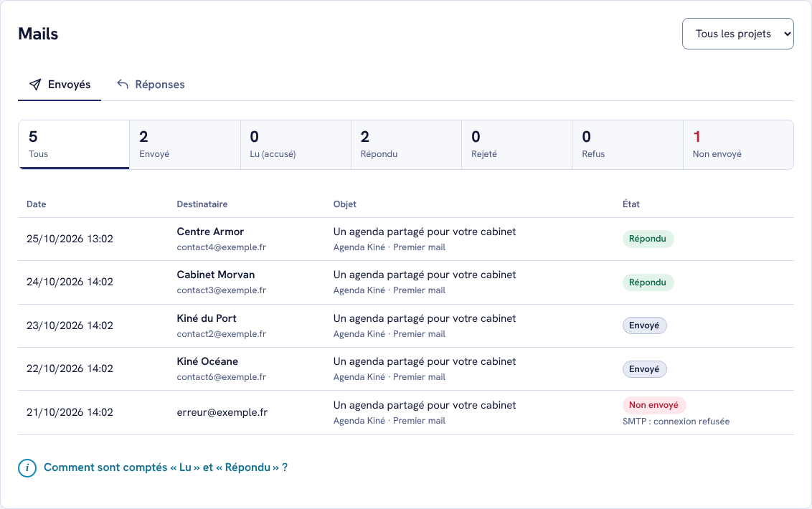Click the date '25/10/2026 13:02'
Screen dimensions: 812x509
[x=70, y=239]
